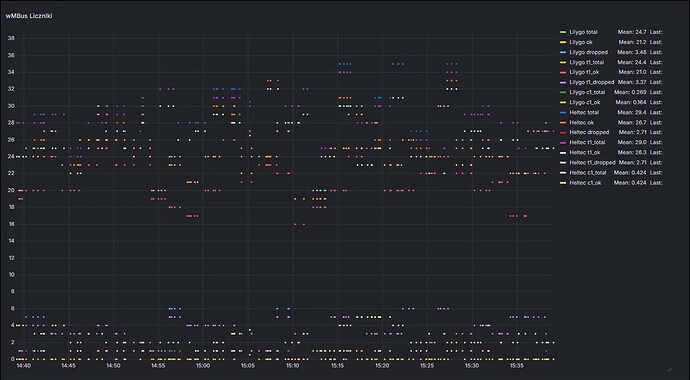Screen dimensions: 690x380
Task: Click the 20 value on the y-axis
Action: tap(12, 190)
